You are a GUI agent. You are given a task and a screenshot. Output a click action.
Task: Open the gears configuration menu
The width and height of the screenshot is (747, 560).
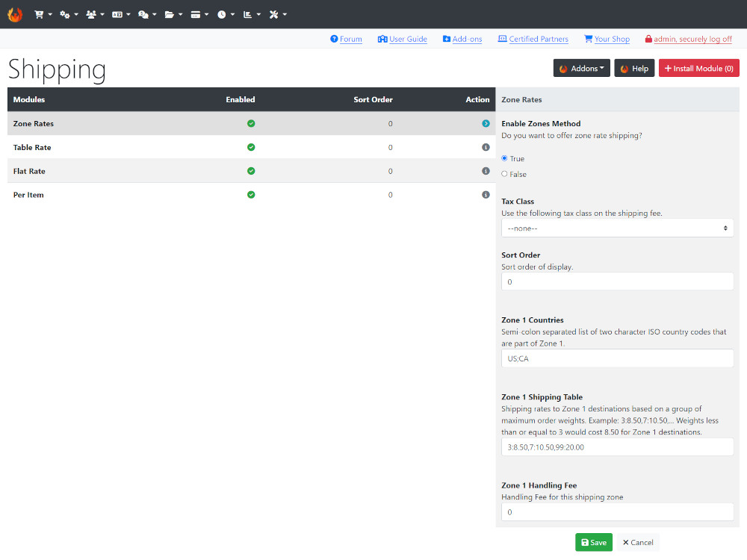click(x=69, y=14)
